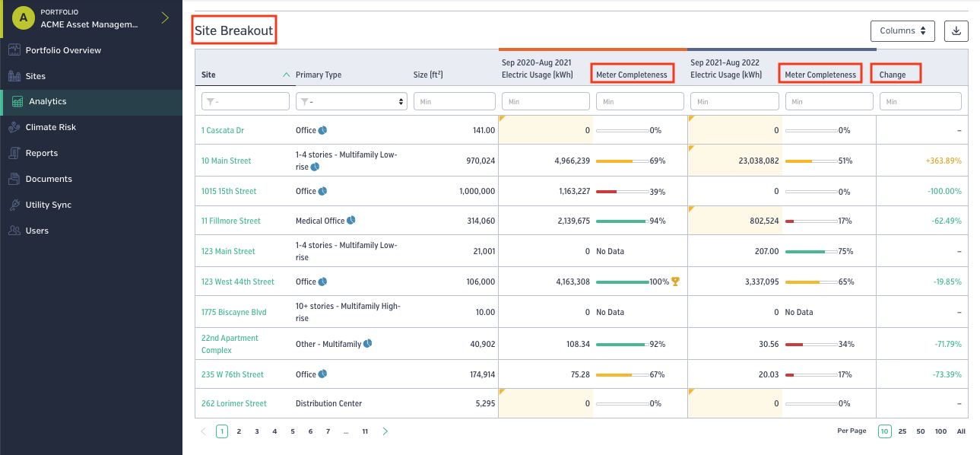The width and height of the screenshot is (980, 455).
Task: Open the Columns dropdown
Action: [x=902, y=31]
